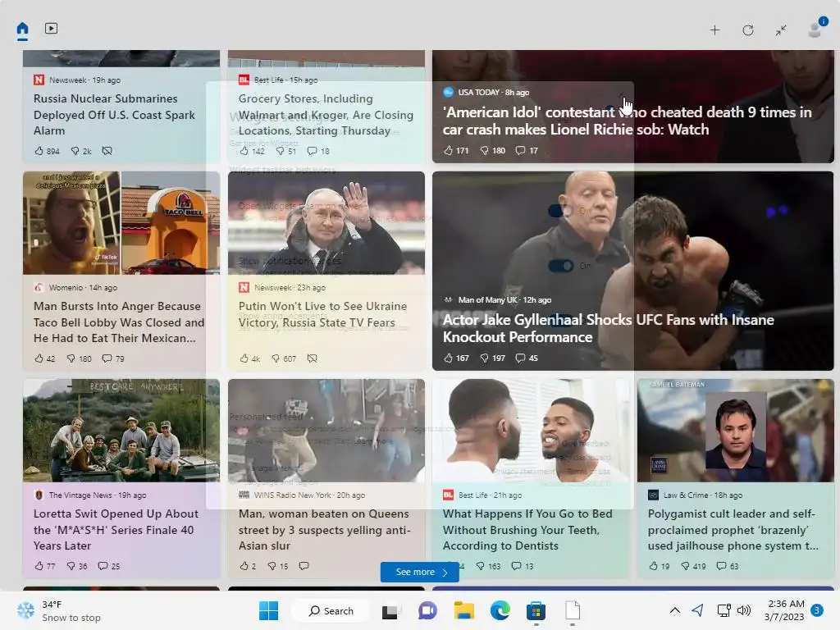Click the Polygamist mugshot thumbnail image

coord(735,430)
